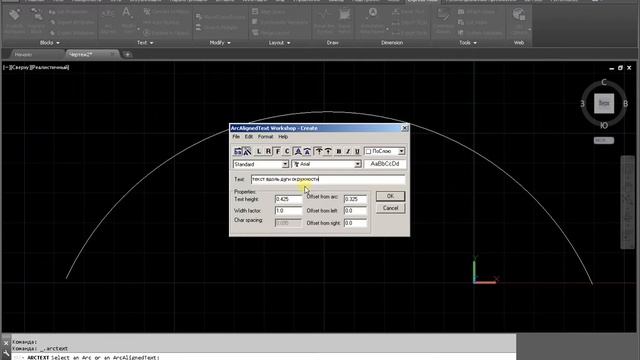Click the ViewCube north С label
This screenshot has width=640, height=360.
click(604, 82)
